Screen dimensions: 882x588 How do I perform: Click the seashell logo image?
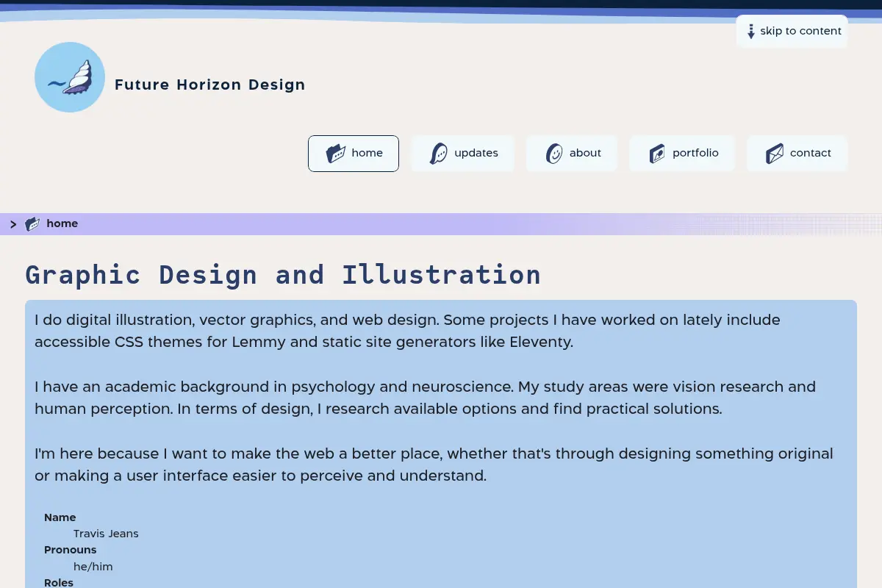coord(70,77)
